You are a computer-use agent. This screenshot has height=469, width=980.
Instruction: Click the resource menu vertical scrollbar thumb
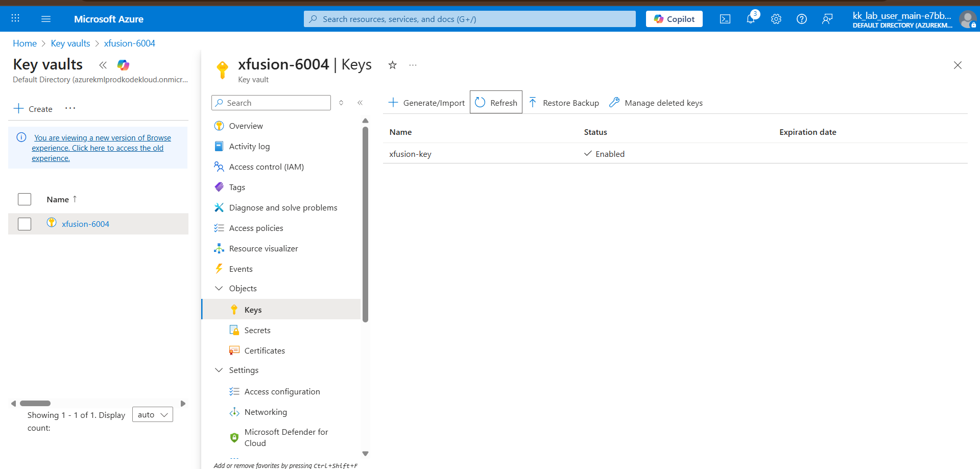(x=365, y=225)
